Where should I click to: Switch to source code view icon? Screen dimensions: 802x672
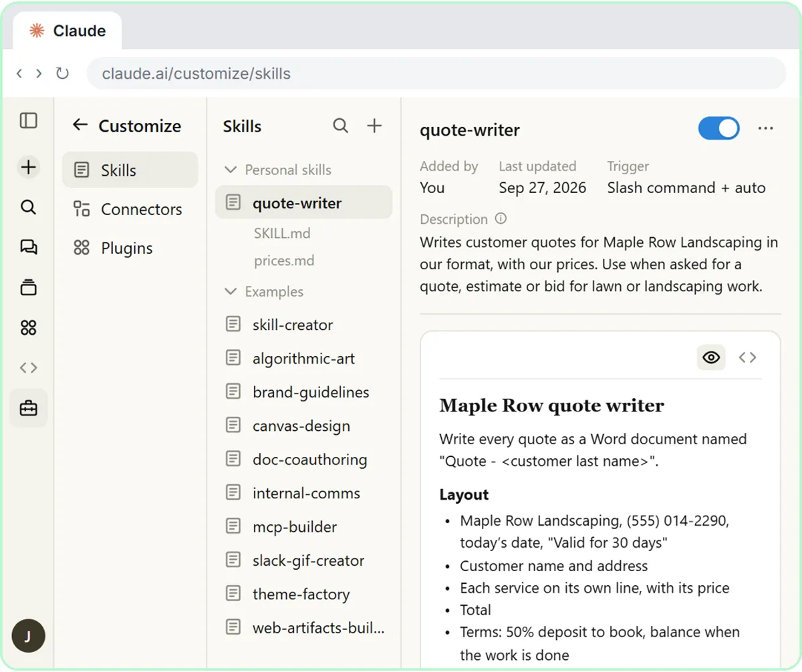coord(747,357)
